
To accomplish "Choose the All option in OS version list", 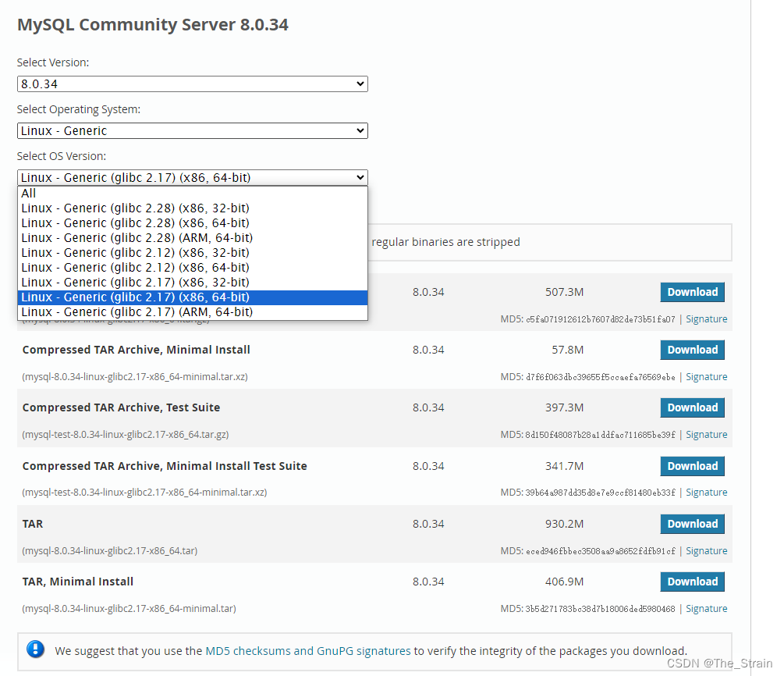I will tap(193, 193).
